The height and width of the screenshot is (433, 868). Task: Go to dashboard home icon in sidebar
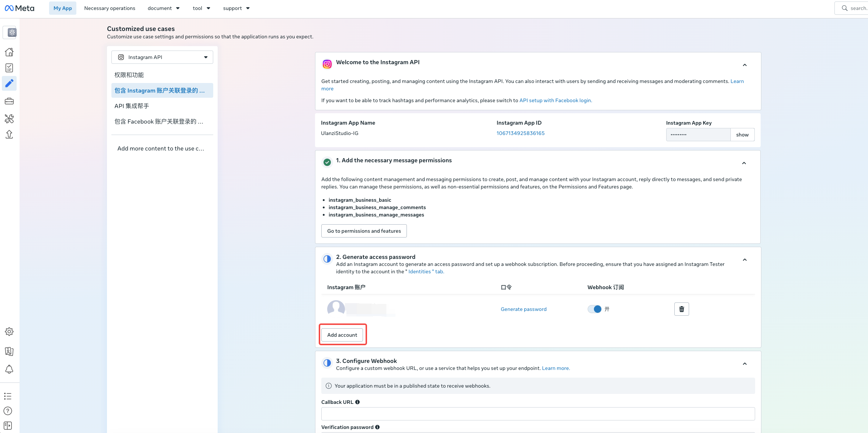[x=9, y=52]
